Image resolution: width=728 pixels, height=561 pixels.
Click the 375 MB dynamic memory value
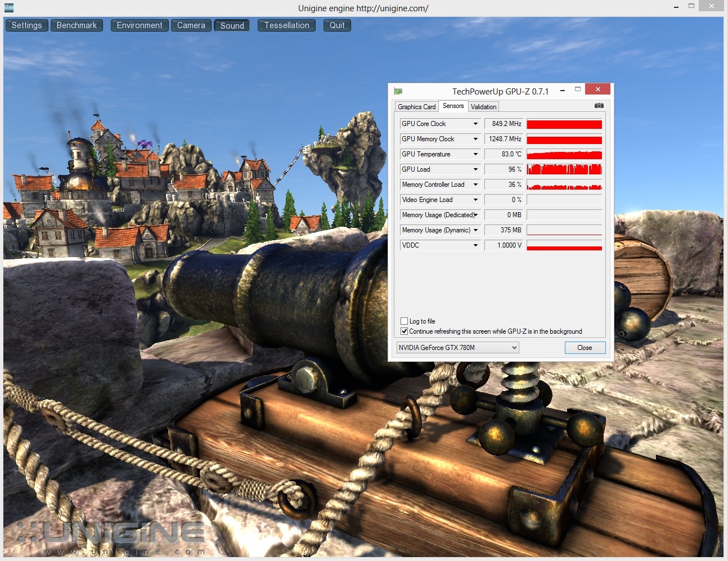click(504, 230)
